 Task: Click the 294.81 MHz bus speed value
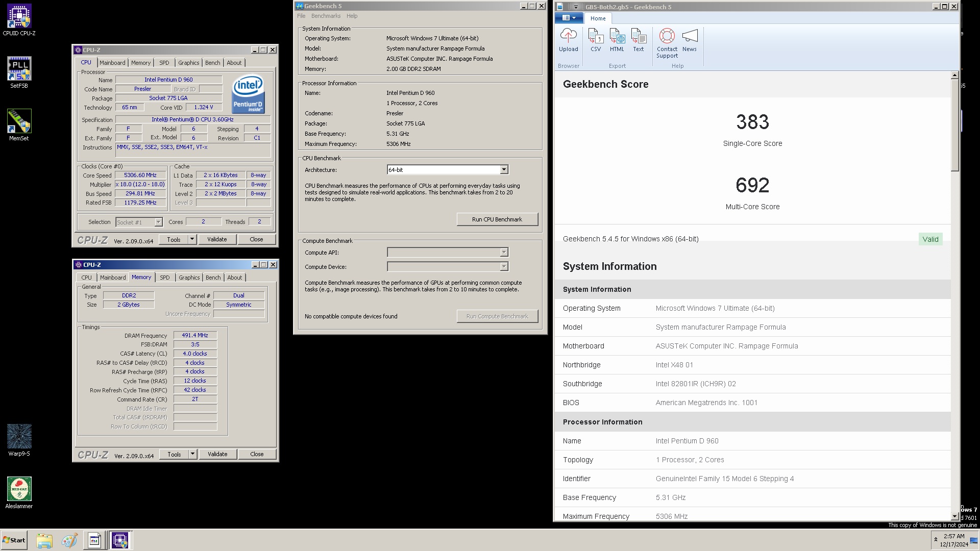(140, 194)
